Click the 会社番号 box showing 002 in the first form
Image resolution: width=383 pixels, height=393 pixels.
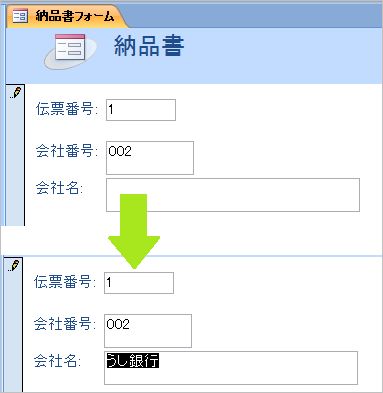(150, 158)
